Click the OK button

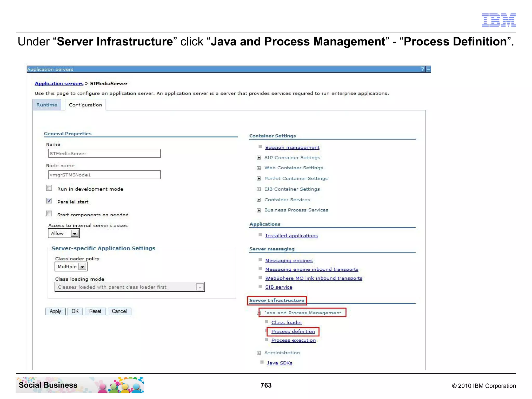(75, 311)
